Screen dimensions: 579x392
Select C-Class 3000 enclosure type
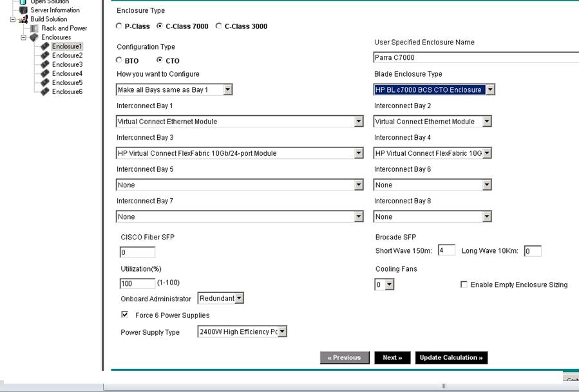(218, 26)
